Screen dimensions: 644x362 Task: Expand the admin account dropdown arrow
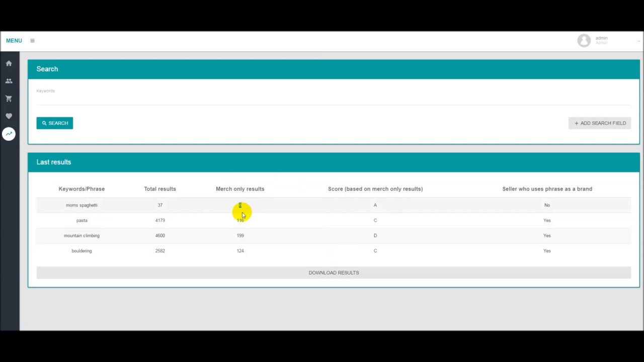[638, 41]
